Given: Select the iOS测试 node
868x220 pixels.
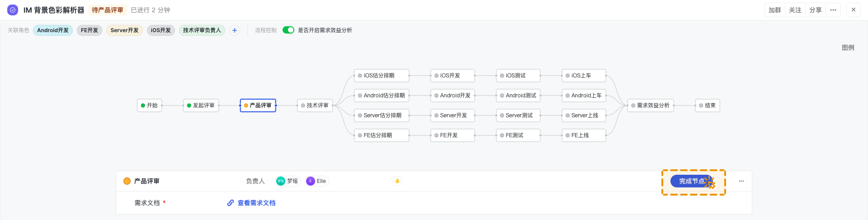Looking at the screenshot, I should [x=519, y=76].
